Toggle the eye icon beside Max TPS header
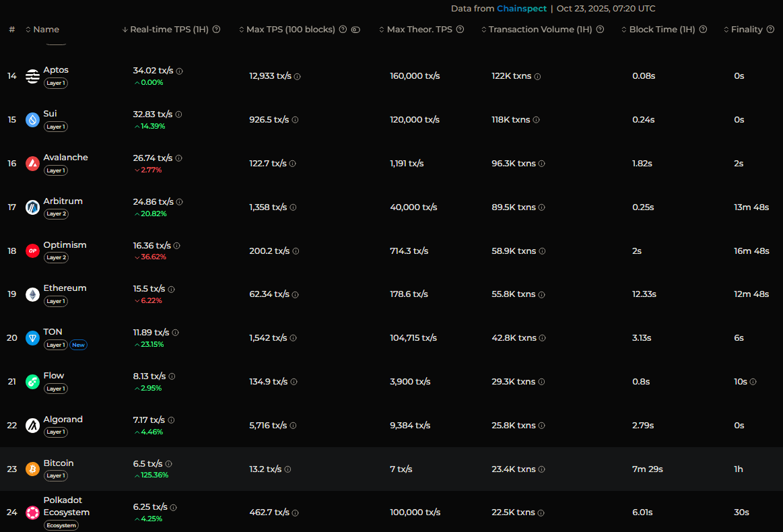 coord(356,30)
